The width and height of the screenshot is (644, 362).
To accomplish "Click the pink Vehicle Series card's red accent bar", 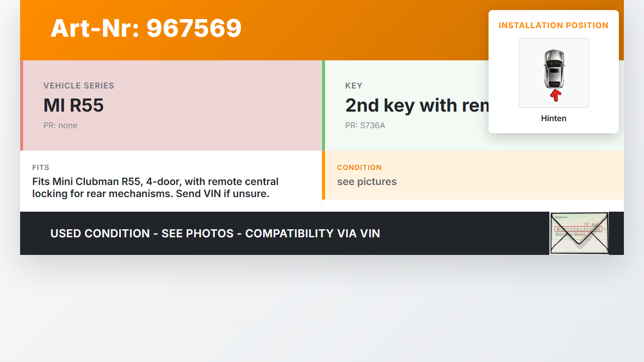I will [x=22, y=106].
